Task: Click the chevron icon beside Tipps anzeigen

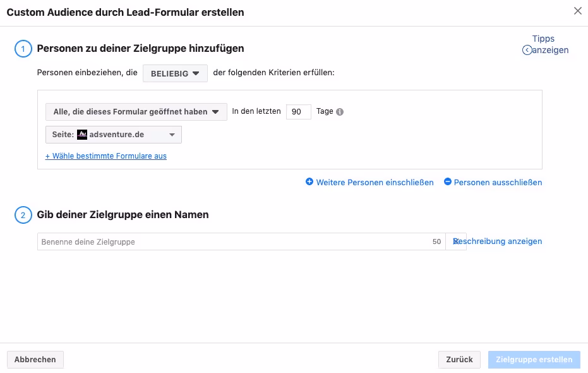Action: tap(527, 50)
